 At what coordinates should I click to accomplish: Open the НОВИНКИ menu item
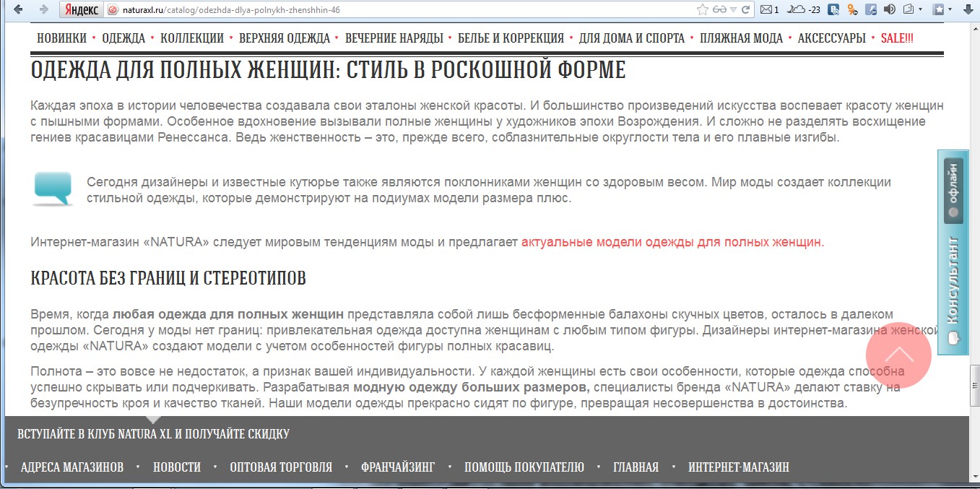(x=61, y=38)
